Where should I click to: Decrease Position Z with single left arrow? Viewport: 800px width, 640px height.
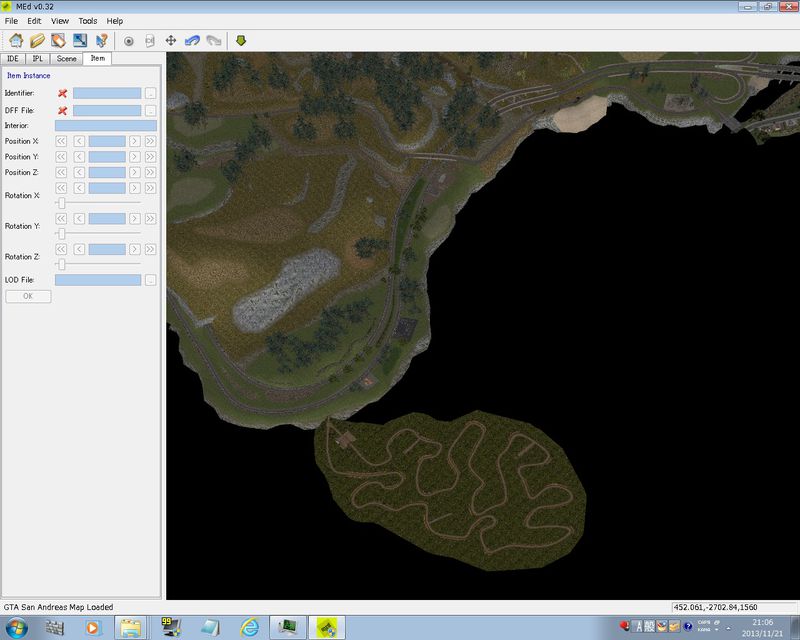click(x=79, y=173)
